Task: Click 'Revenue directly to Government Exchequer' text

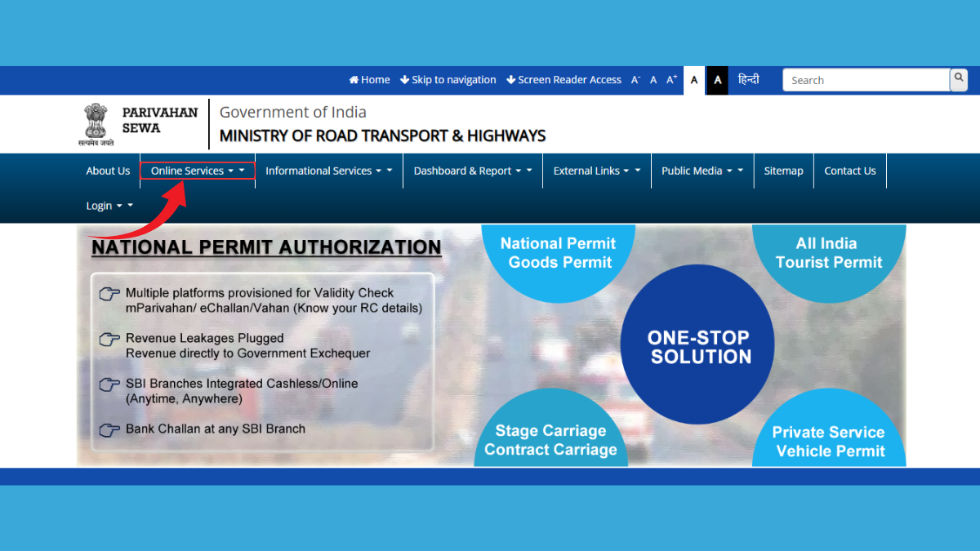Action: 248,354
